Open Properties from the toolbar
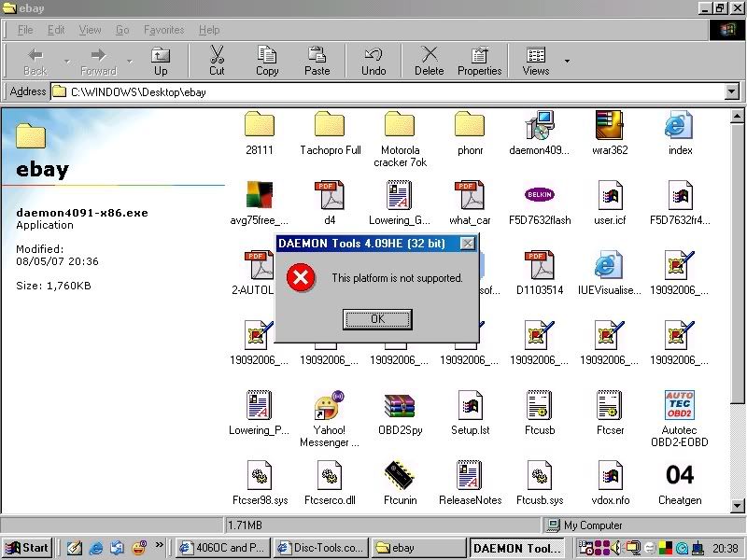The image size is (747, 560). pos(479,61)
